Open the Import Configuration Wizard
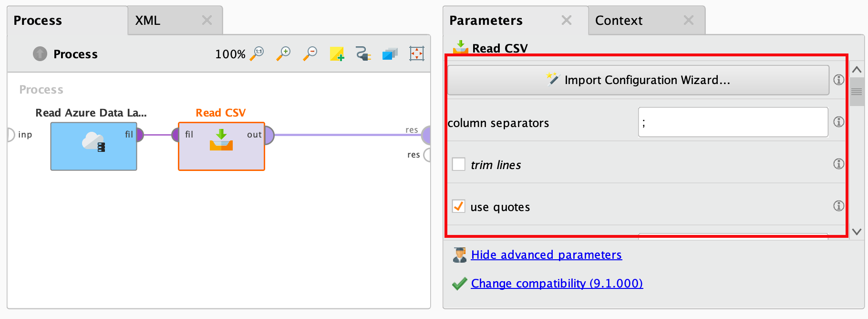The height and width of the screenshot is (319, 868). click(638, 80)
